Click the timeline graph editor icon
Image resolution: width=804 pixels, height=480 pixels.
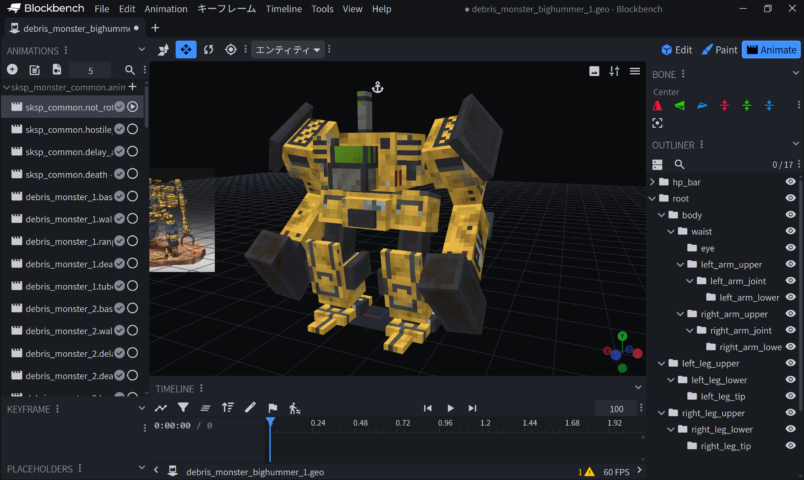tap(161, 408)
